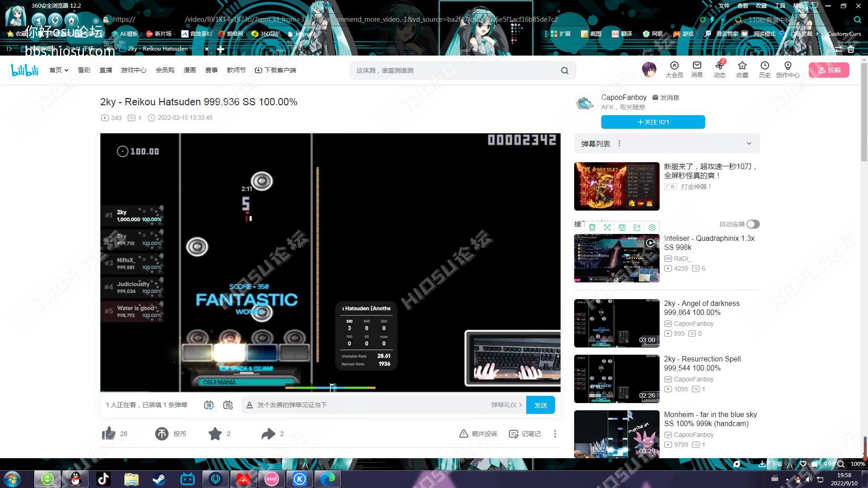Screen dimensions: 868x488
Task: Open the 截图 screenshot extension
Action: pyautogui.click(x=591, y=34)
